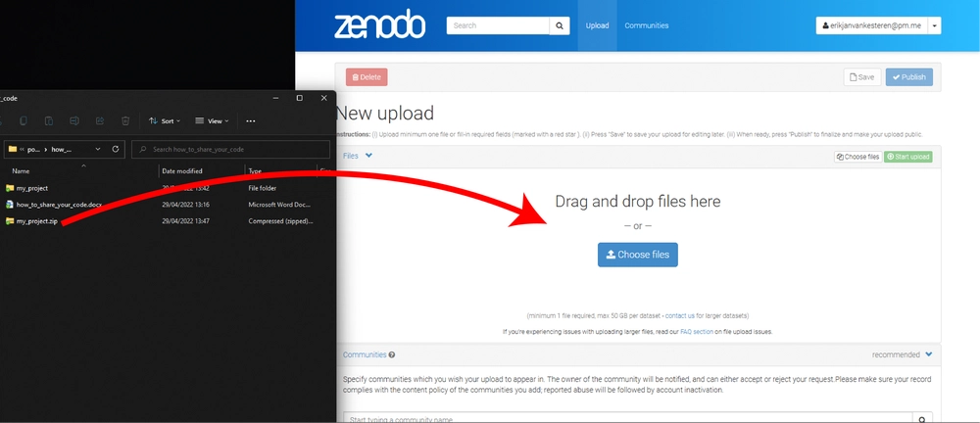The image size is (980, 423).
Task: Open the Upload tab in Zenodo
Action: (x=597, y=25)
